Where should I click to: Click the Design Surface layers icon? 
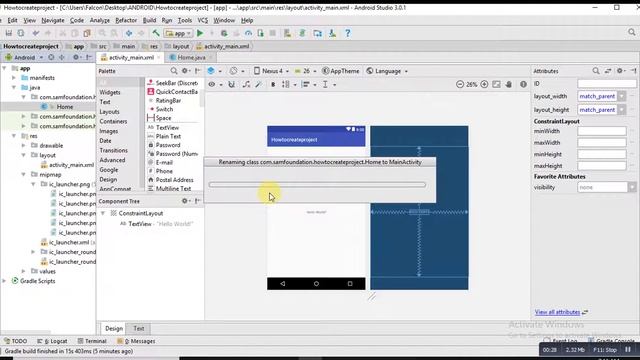tap(211, 71)
